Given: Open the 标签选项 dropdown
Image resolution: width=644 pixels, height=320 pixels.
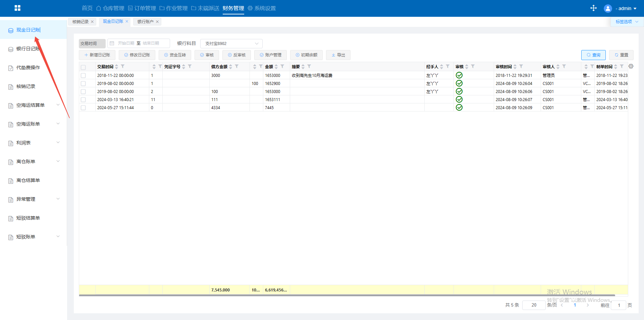Looking at the screenshot, I should pos(627,22).
